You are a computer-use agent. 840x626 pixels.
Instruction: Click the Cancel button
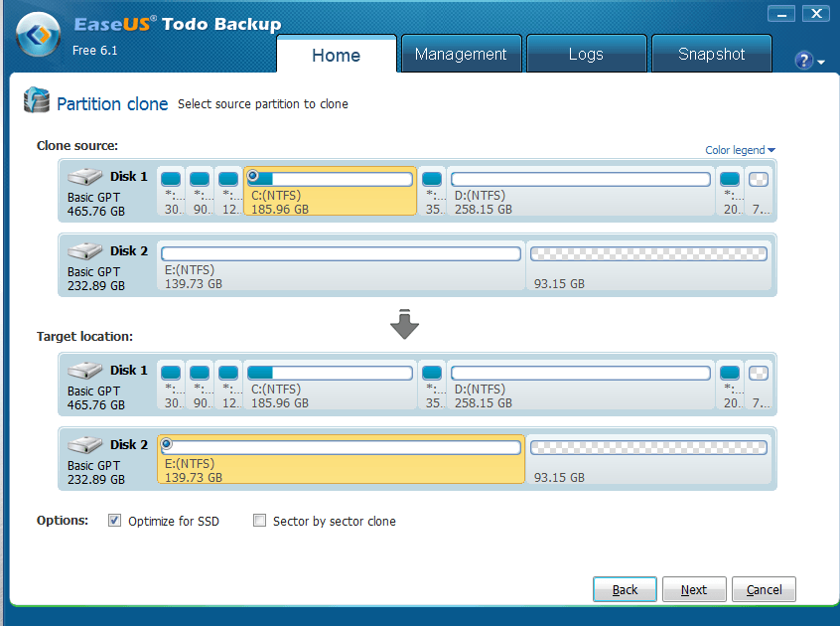tap(764, 589)
